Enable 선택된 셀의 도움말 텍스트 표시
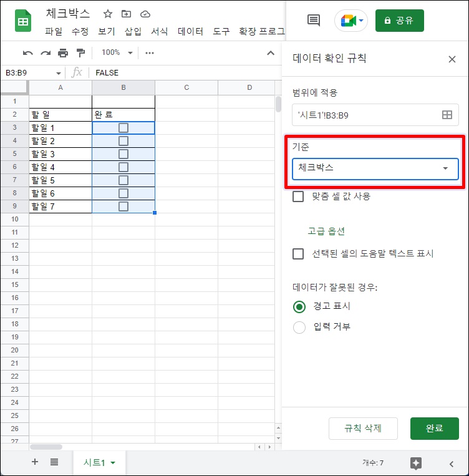The width and height of the screenshot is (469, 476). 298,254
